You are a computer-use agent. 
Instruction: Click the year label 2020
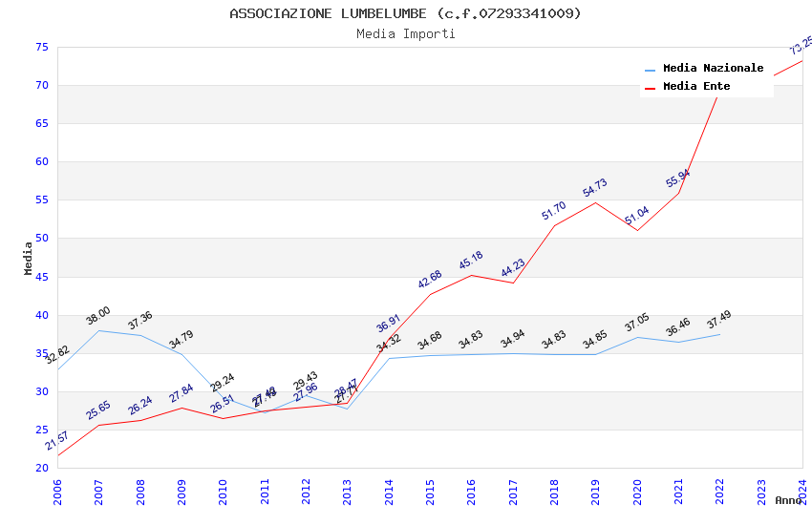[x=637, y=492]
